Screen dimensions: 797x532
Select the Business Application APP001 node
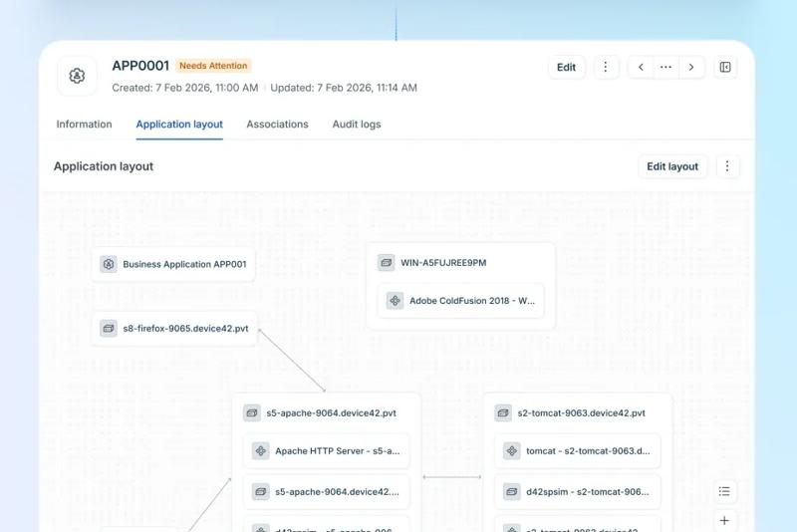[173, 264]
